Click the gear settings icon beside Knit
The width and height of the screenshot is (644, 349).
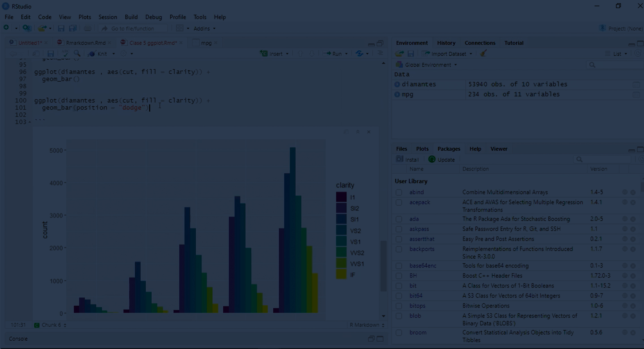tap(124, 53)
